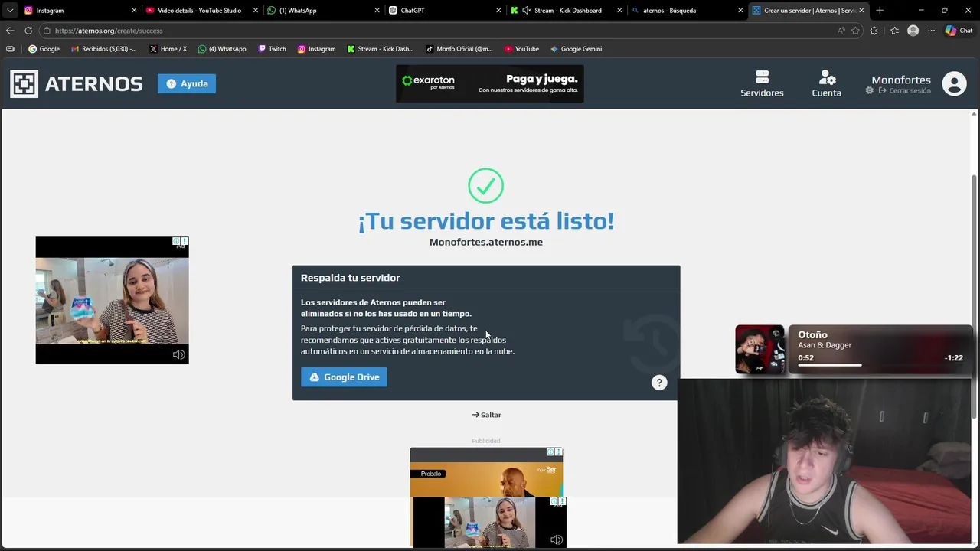
Task: Click the Aternos logo in header
Action: (x=77, y=83)
